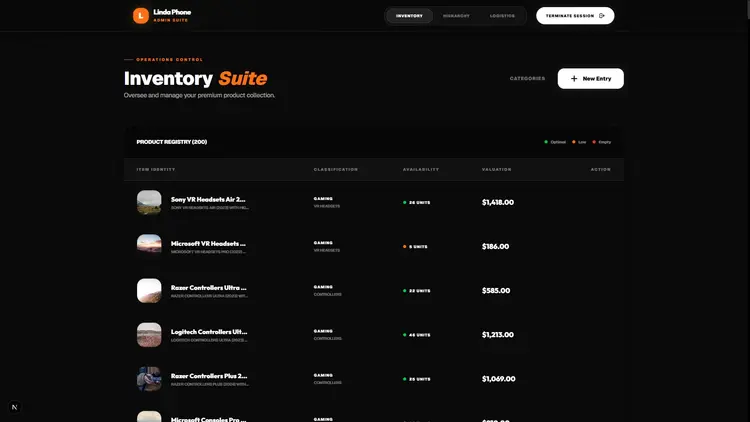750x422 pixels.
Task: Click the Action column header
Action: [601, 169]
